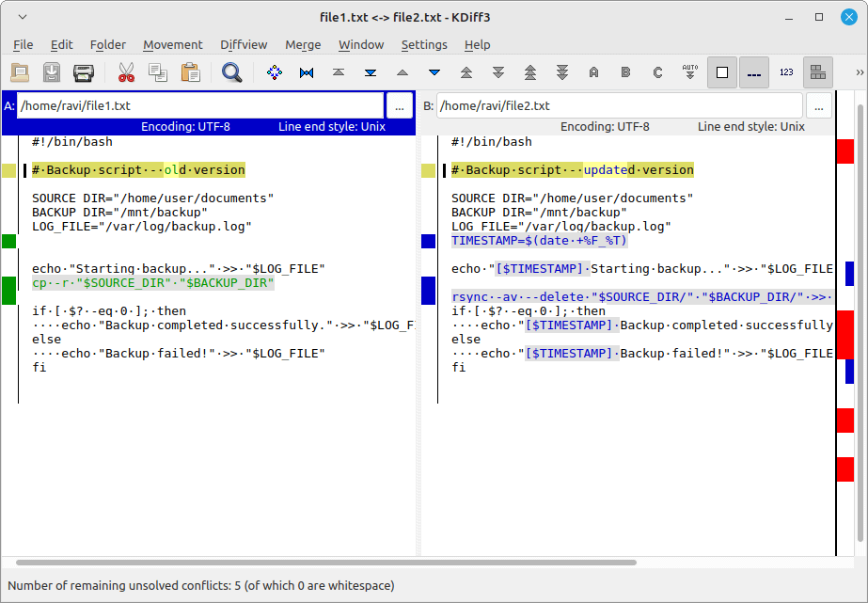Click the Save toolbar icon
The height and width of the screenshot is (603, 868).
pos(52,72)
